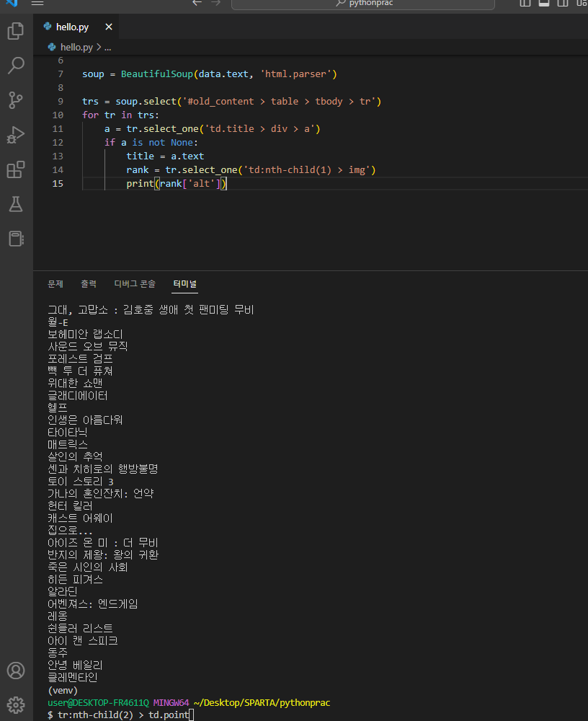
Task: Open Source Control view in activity bar
Action: (16, 99)
